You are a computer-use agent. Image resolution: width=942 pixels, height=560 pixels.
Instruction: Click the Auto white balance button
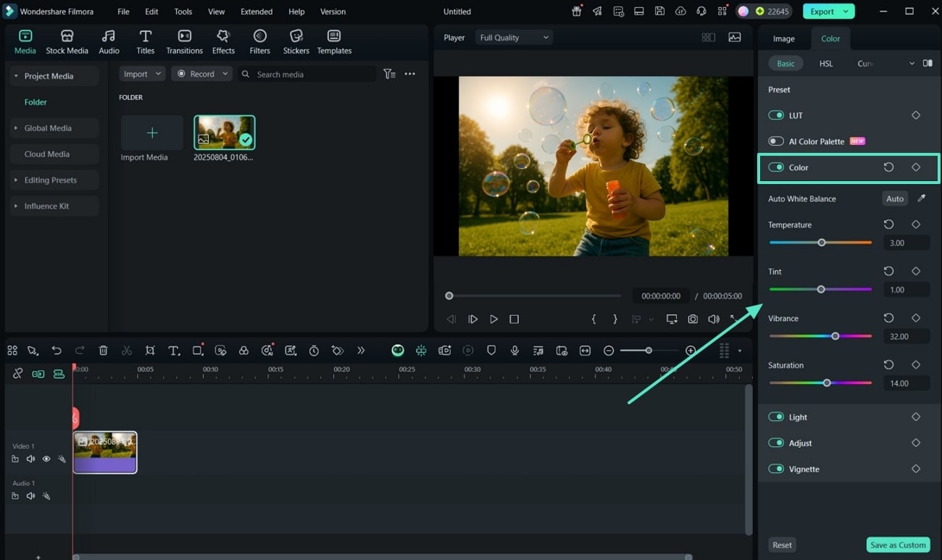click(x=895, y=198)
